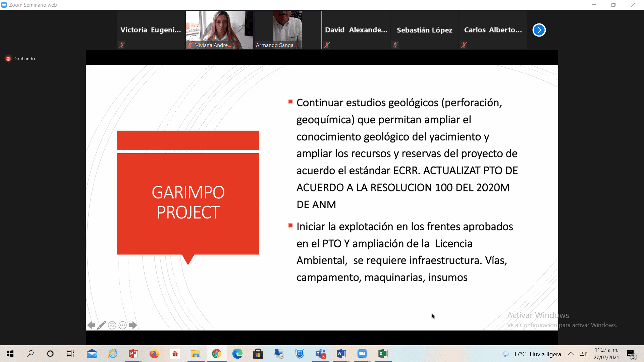This screenshot has height=362, width=644.
Task: Select David Alexande... participant tile
Action: [x=356, y=30]
